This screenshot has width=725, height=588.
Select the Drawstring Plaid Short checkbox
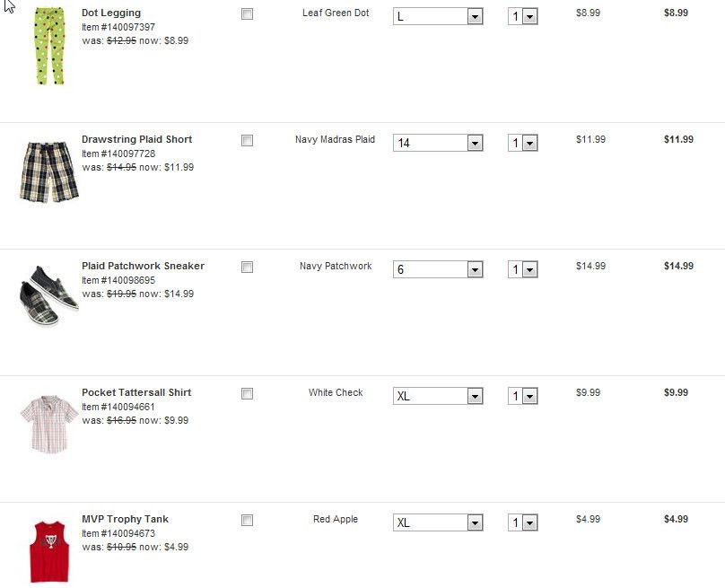[x=248, y=141]
